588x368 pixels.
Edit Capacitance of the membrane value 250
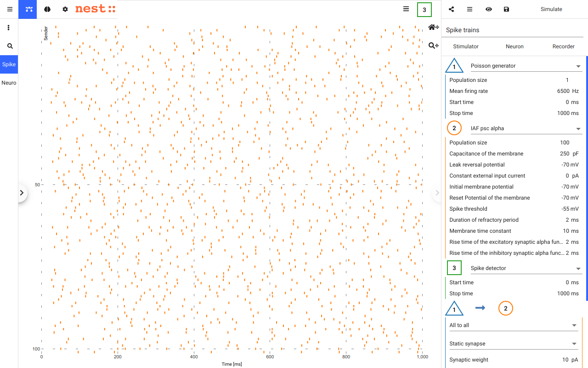(x=565, y=154)
